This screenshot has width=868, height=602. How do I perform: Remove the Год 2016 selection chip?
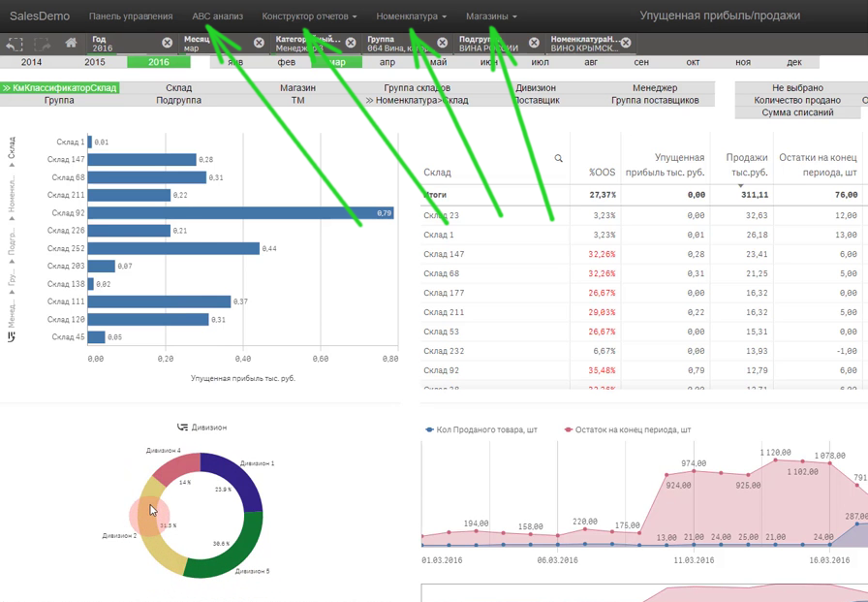168,43
